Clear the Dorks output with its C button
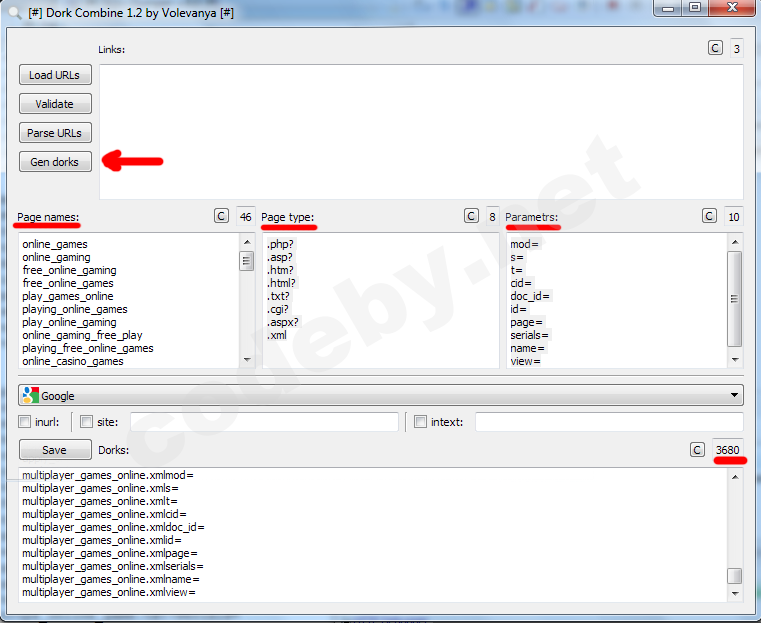 [x=697, y=450]
